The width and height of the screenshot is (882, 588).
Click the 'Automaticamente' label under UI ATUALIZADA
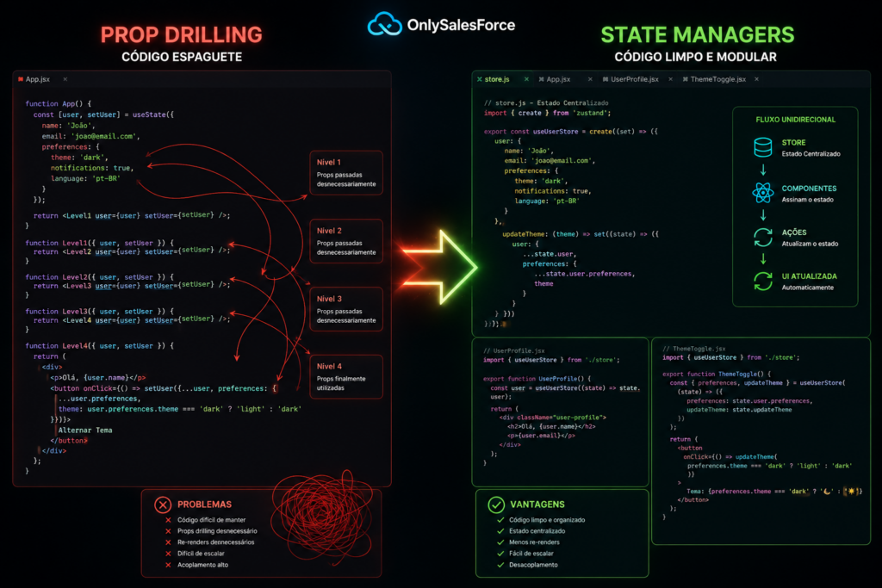point(807,288)
